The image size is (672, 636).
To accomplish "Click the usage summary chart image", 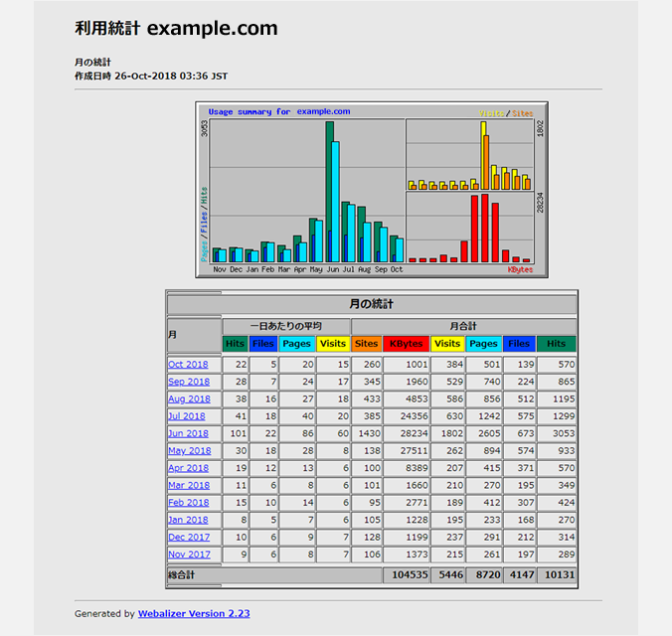I will click(371, 190).
